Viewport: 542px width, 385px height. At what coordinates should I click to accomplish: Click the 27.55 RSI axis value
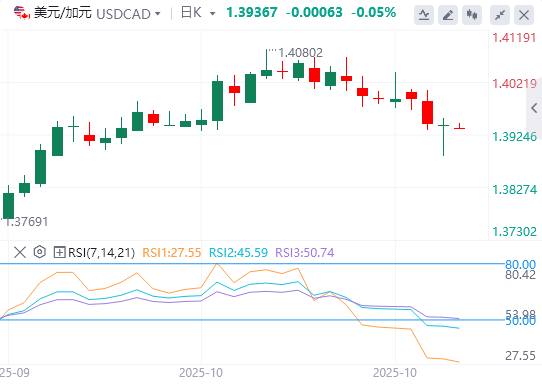pyautogui.click(x=520, y=356)
